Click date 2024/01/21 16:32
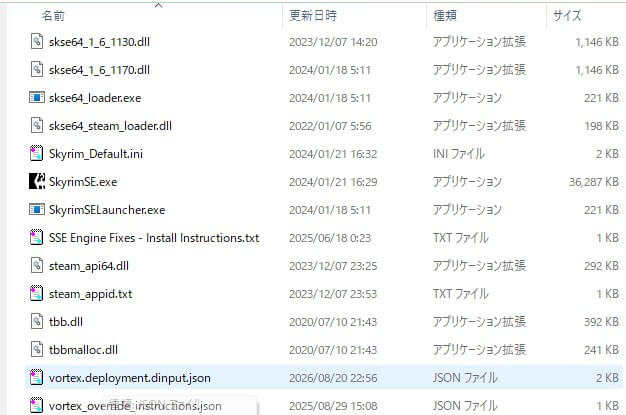This screenshot has width=626, height=415. [333, 154]
